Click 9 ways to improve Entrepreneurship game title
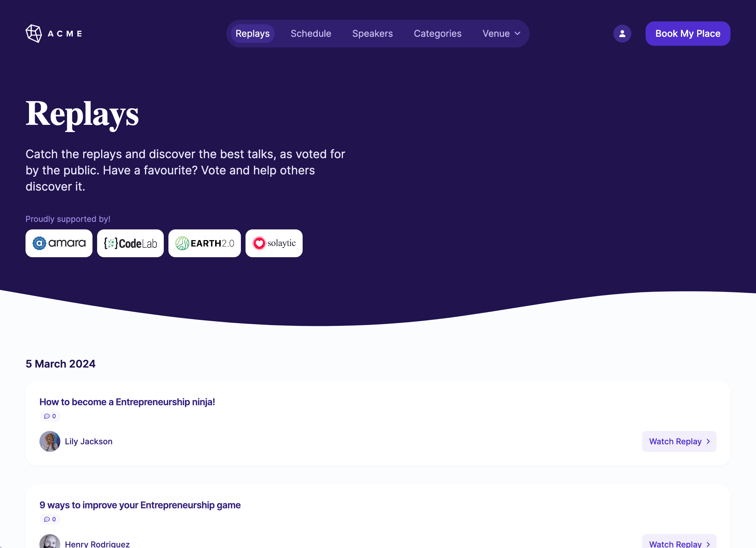Viewport: 756px width, 548px height. (x=140, y=505)
